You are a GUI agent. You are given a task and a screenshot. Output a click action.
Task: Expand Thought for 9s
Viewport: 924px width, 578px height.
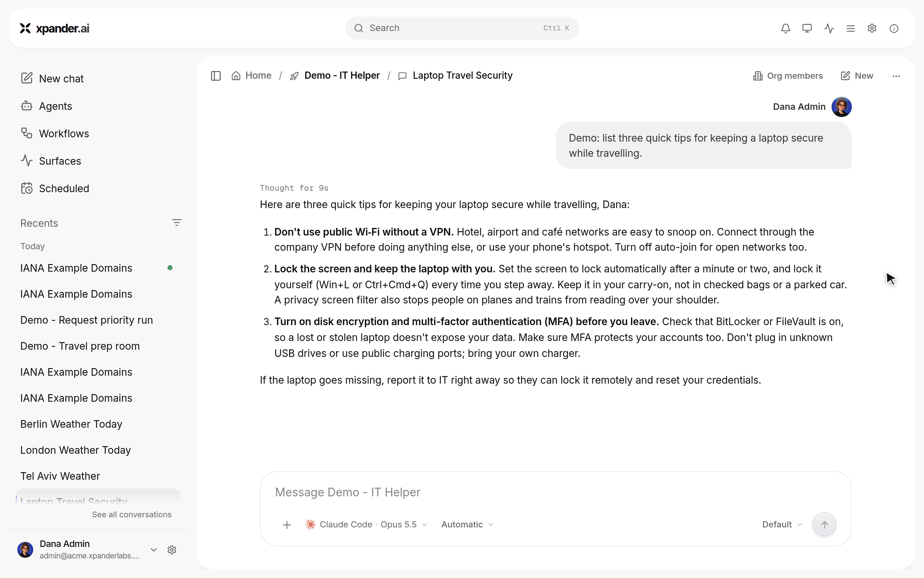[x=294, y=188]
